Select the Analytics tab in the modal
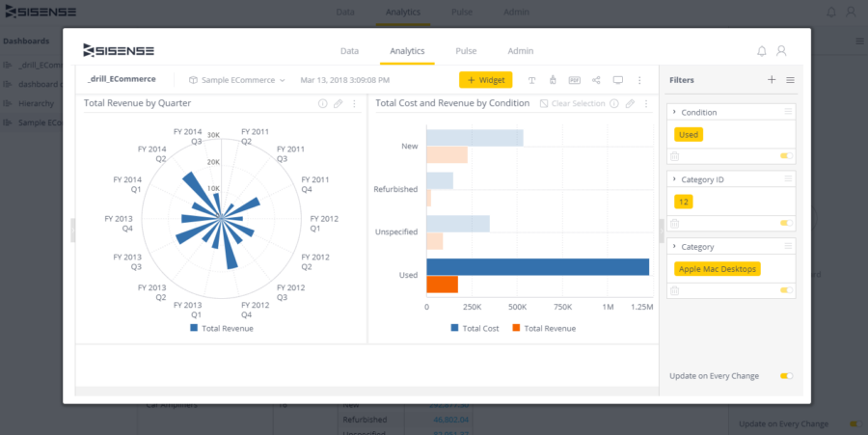The image size is (868, 435). pyautogui.click(x=407, y=51)
